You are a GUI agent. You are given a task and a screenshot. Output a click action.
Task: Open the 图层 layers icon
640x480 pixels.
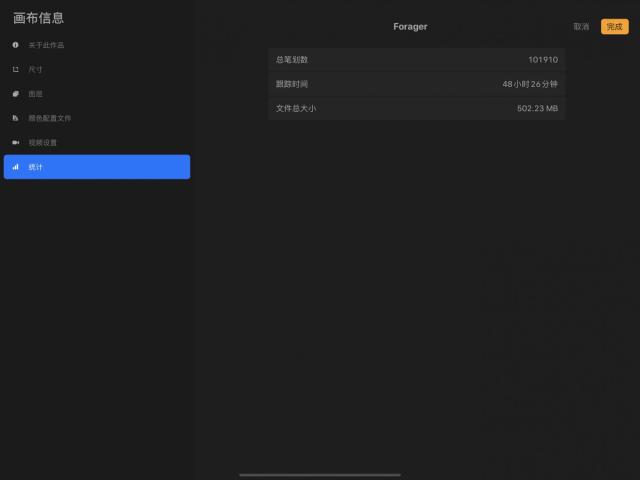(16, 94)
